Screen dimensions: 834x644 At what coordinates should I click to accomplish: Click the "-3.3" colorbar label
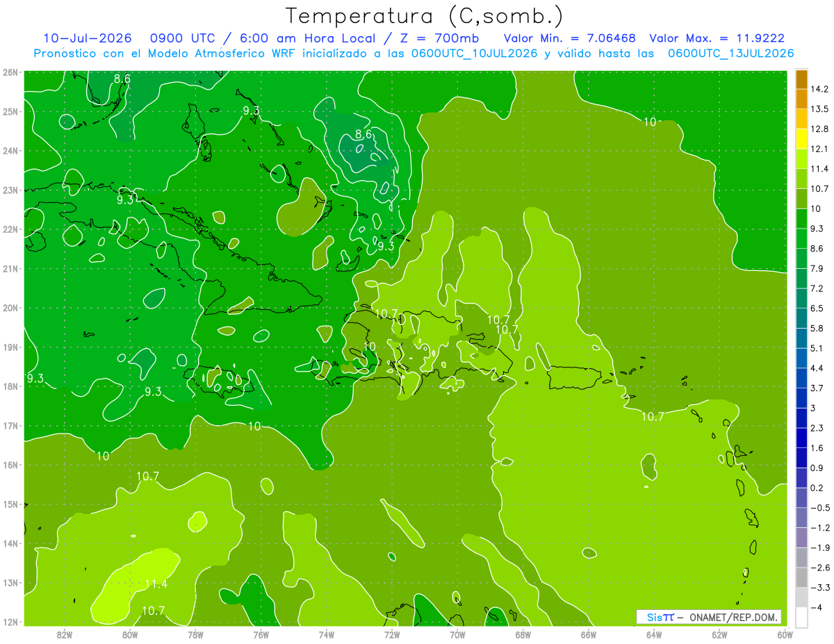click(x=820, y=588)
